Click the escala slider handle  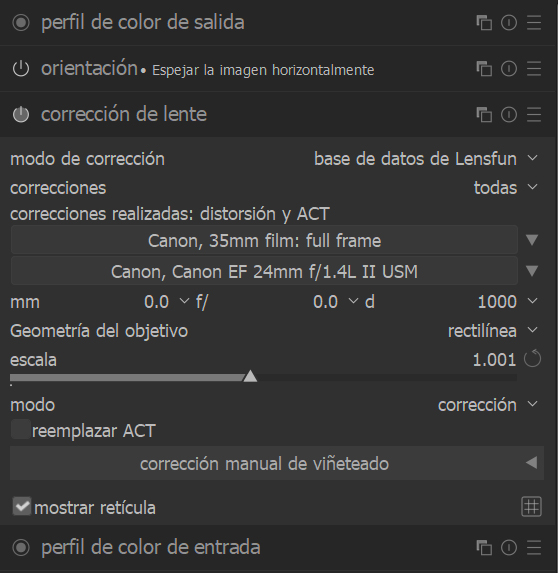(x=250, y=376)
